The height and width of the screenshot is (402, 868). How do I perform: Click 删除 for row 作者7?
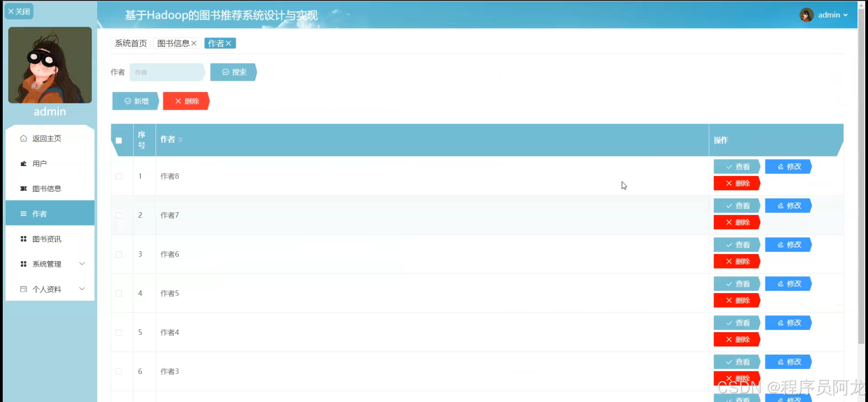tap(737, 222)
